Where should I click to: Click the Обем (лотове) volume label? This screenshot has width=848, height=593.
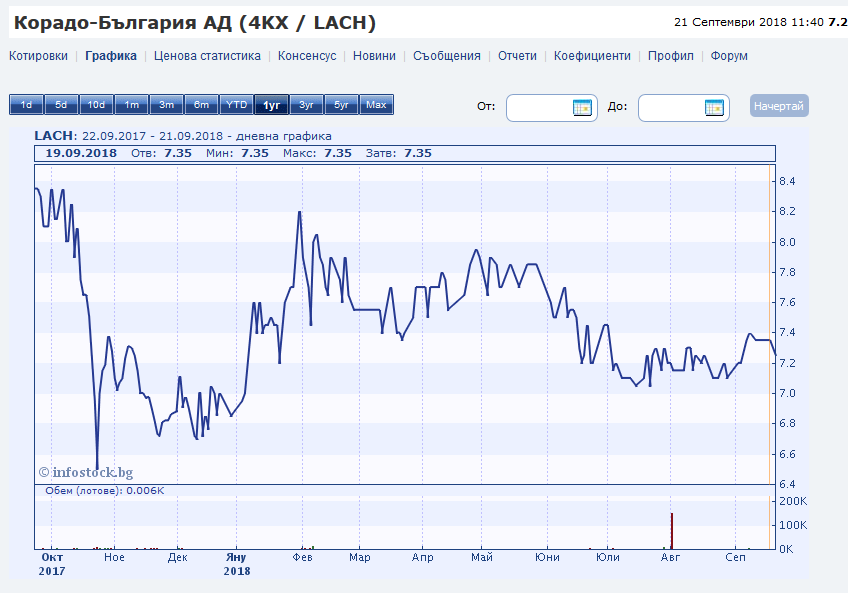104,491
